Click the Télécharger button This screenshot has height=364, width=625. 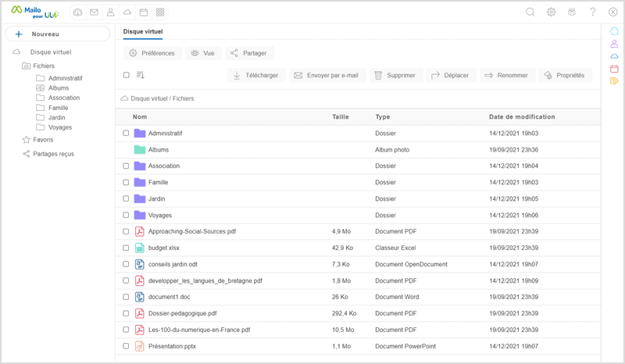point(255,76)
